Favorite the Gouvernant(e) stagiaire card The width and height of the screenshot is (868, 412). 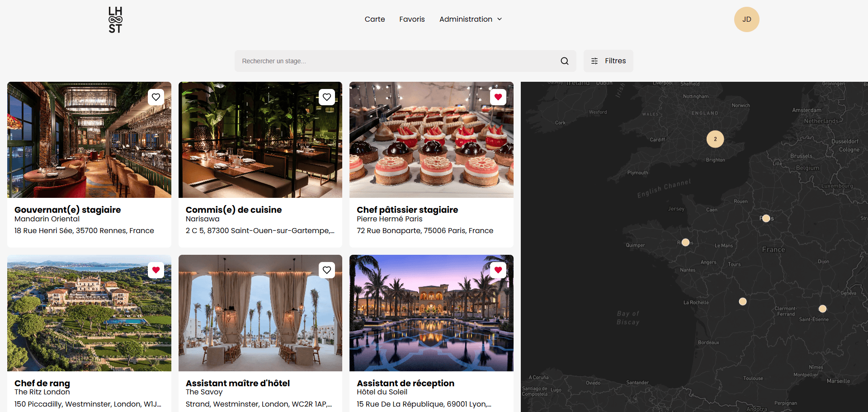156,97
